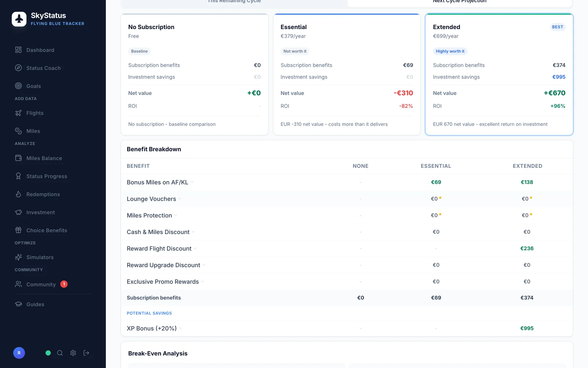Click the Essential ROI -82% value
This screenshot has height=368, width=588.
pos(406,106)
